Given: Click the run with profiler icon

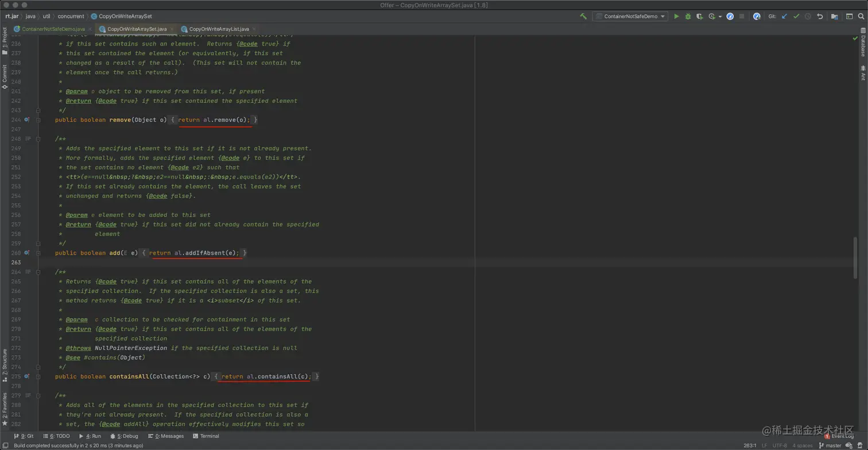Looking at the screenshot, I should (712, 17).
